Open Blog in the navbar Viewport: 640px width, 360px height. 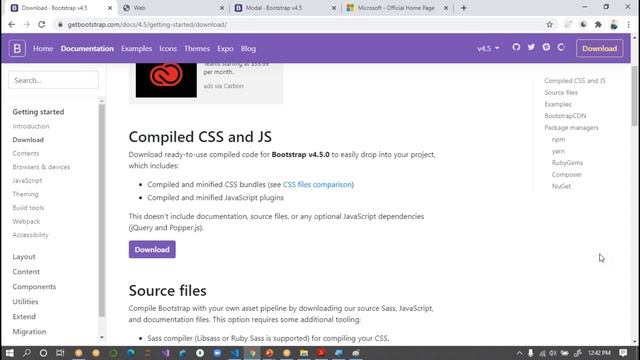click(x=248, y=49)
